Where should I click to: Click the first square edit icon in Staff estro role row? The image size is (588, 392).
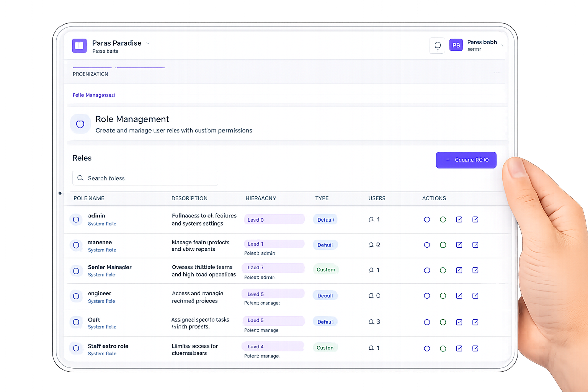[459, 348]
